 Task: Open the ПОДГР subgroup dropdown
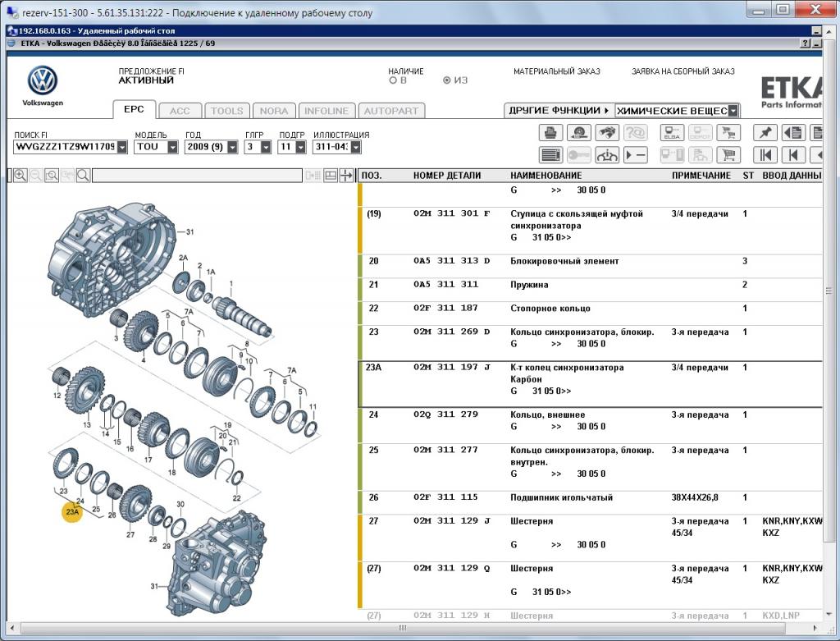(x=300, y=147)
